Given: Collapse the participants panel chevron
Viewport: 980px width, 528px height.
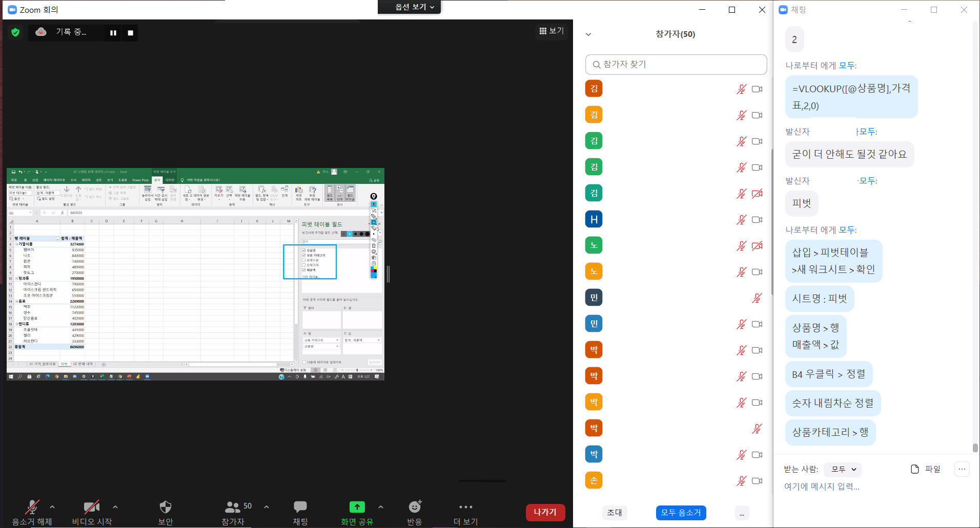Looking at the screenshot, I should 588,34.
